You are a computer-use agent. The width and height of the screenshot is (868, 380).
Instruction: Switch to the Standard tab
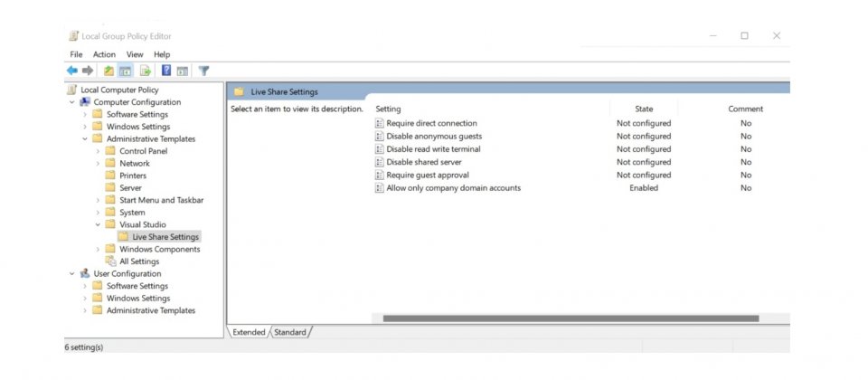pyautogui.click(x=290, y=332)
